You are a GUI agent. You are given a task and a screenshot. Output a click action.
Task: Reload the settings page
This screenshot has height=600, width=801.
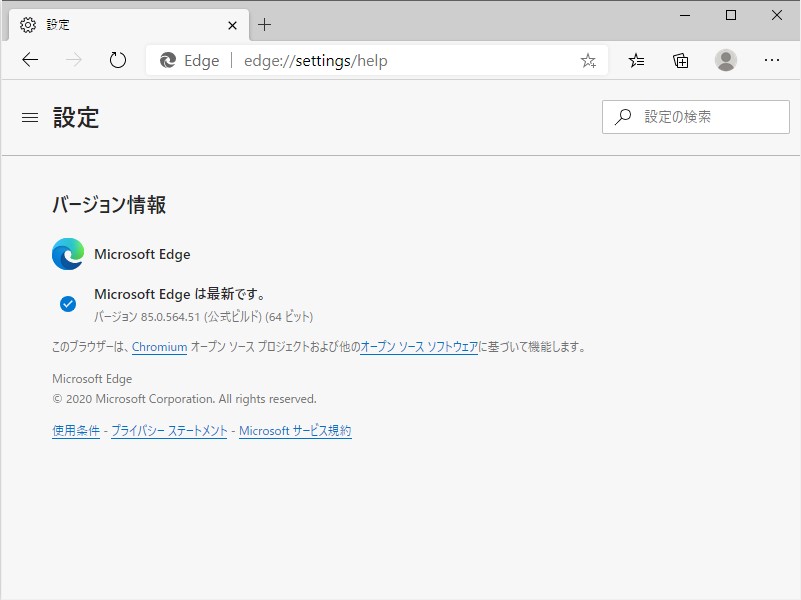tap(117, 60)
